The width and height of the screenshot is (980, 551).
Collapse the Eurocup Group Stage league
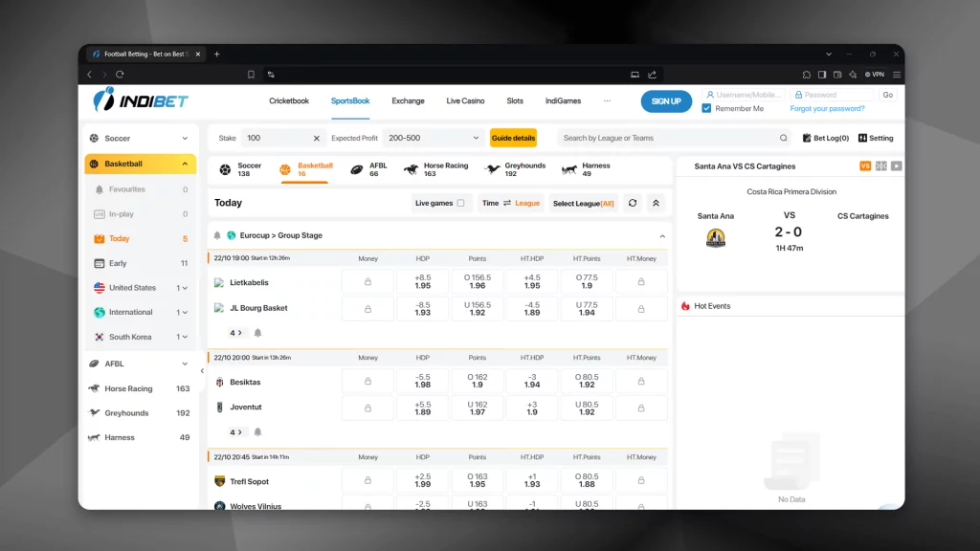(662, 236)
